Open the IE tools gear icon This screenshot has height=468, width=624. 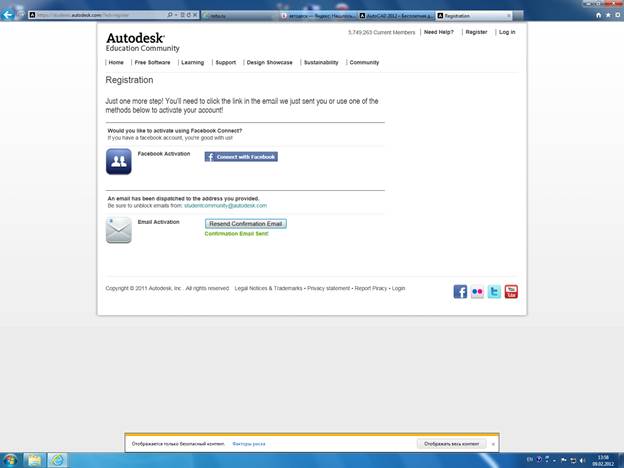pos(618,15)
